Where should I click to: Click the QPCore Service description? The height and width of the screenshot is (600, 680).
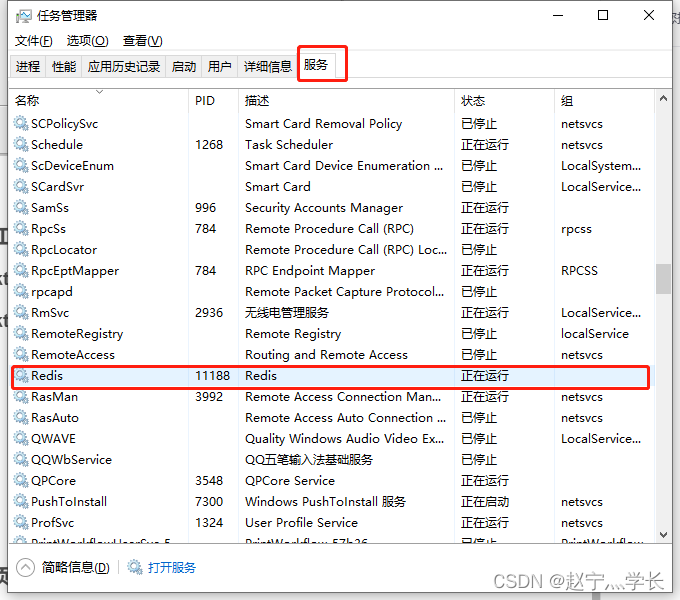pyautogui.click(x=290, y=480)
